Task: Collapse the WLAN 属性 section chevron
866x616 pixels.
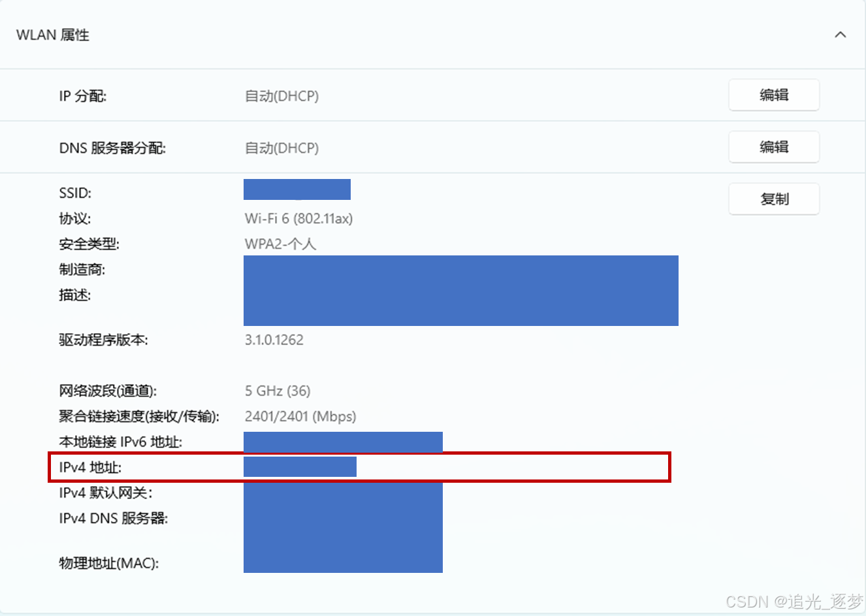Action: (x=840, y=35)
